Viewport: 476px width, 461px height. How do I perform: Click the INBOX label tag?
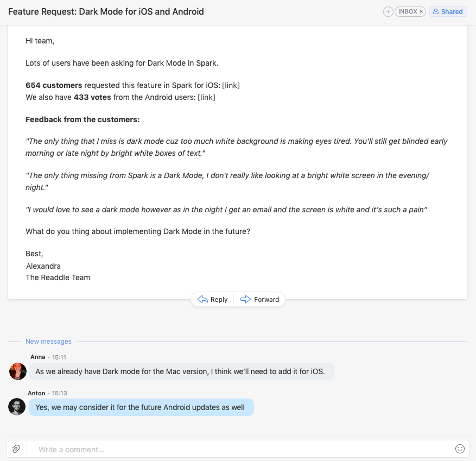[408, 11]
